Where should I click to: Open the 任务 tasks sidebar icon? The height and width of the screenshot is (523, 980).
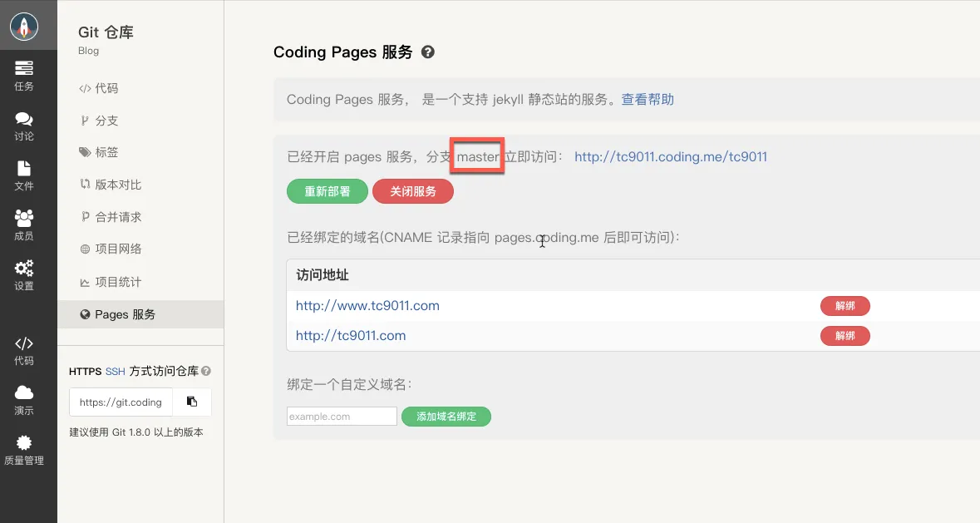24,75
